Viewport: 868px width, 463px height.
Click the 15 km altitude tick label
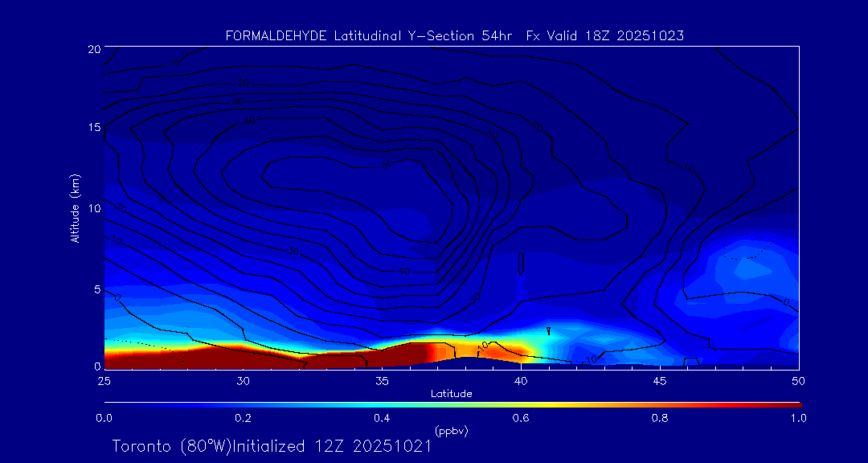92,128
